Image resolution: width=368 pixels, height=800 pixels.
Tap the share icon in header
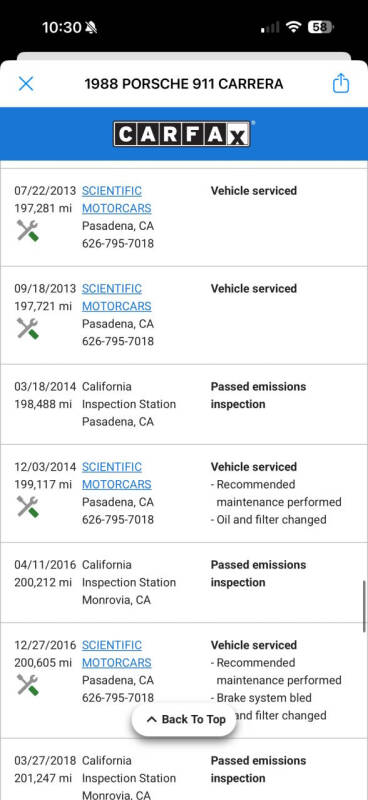tap(341, 83)
